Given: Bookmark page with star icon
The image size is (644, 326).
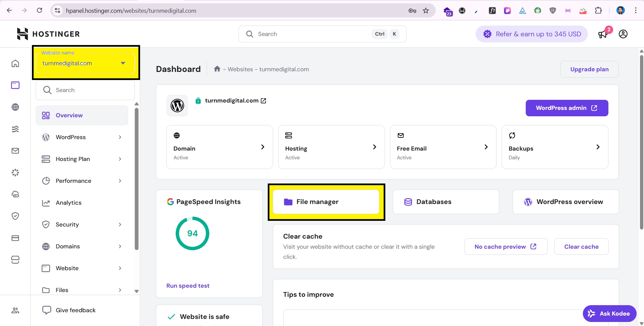Looking at the screenshot, I should [426, 11].
